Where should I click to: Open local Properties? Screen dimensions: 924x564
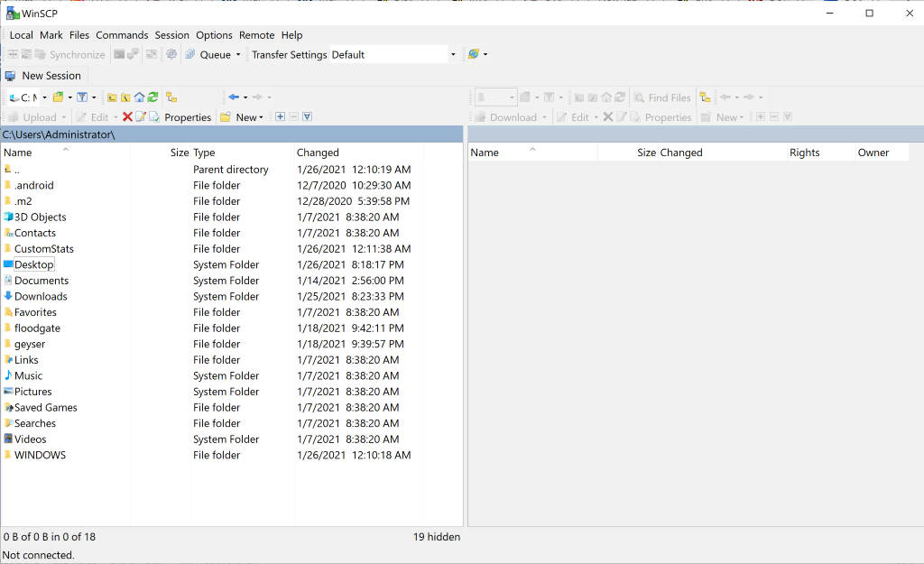coord(180,117)
